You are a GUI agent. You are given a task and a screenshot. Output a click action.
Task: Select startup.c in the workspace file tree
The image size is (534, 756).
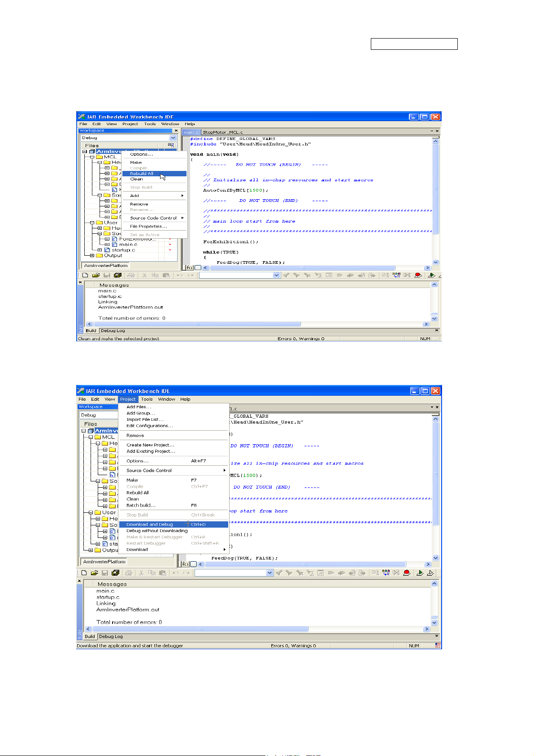pyautogui.click(x=123, y=250)
